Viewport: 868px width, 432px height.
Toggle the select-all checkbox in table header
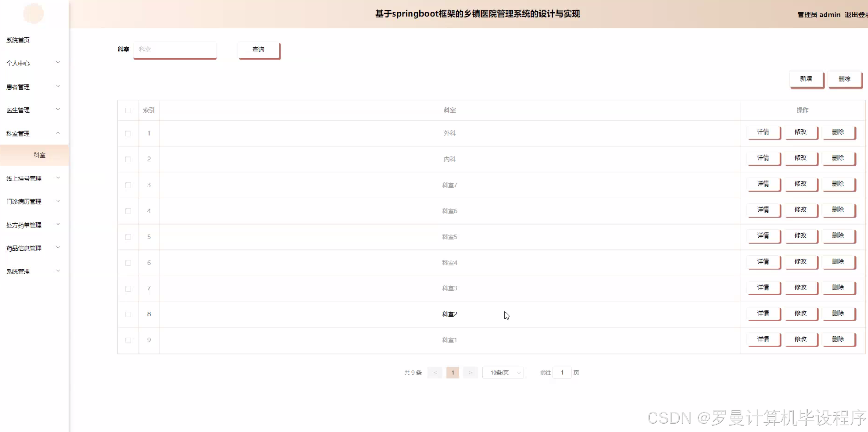128,110
